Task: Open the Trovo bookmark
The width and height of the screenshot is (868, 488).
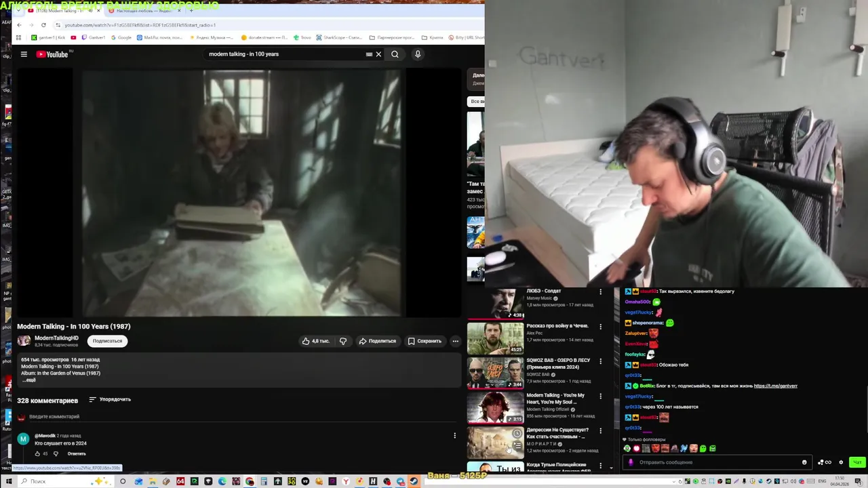Action: pyautogui.click(x=302, y=37)
